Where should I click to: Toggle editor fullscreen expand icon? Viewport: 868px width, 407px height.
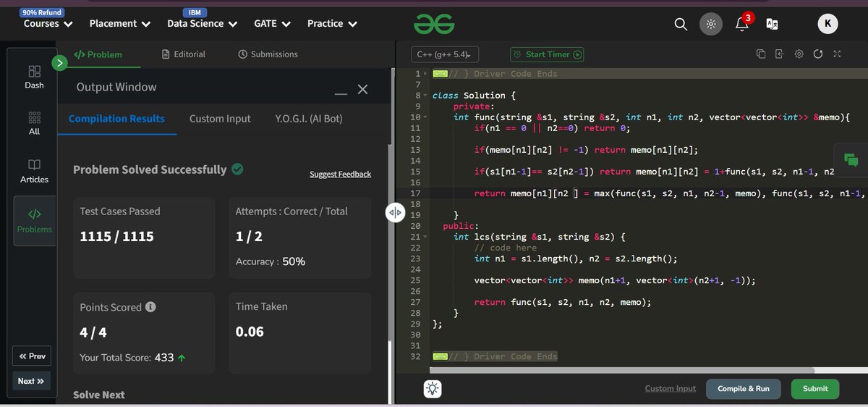[837, 54]
